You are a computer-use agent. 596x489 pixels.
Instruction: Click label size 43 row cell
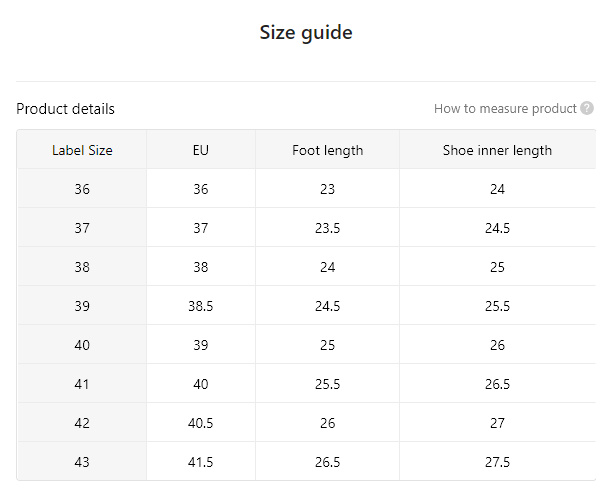[x=82, y=462]
